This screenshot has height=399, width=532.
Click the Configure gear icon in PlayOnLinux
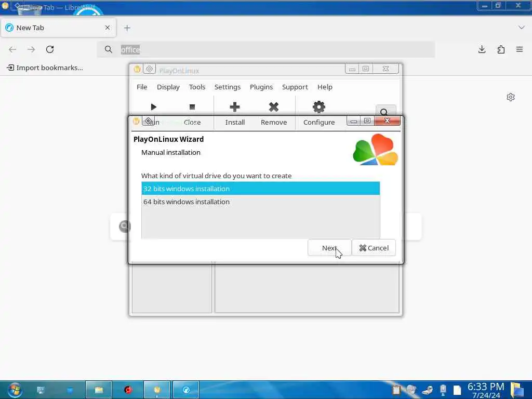pyautogui.click(x=318, y=107)
